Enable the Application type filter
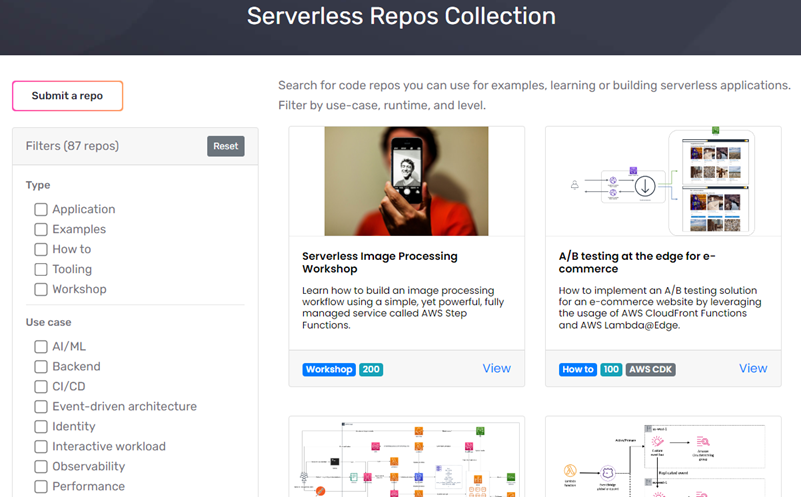This screenshot has width=801, height=497. tap(41, 209)
